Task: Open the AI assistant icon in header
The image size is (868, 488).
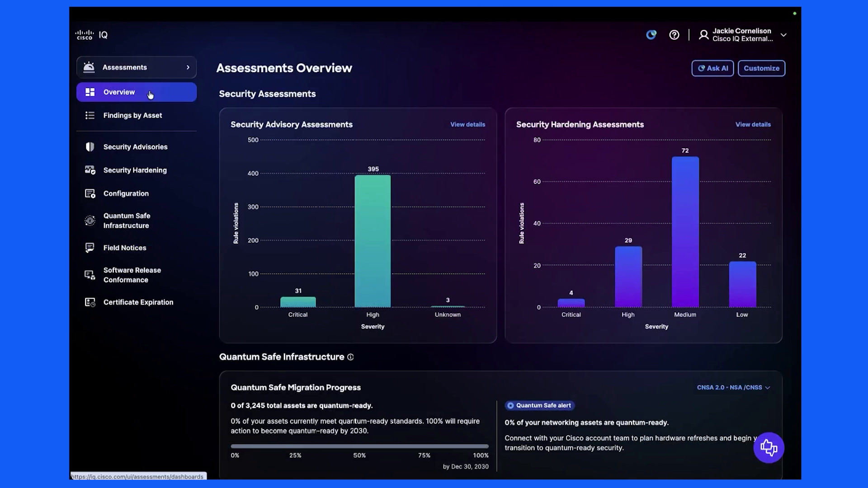Action: [x=651, y=35]
